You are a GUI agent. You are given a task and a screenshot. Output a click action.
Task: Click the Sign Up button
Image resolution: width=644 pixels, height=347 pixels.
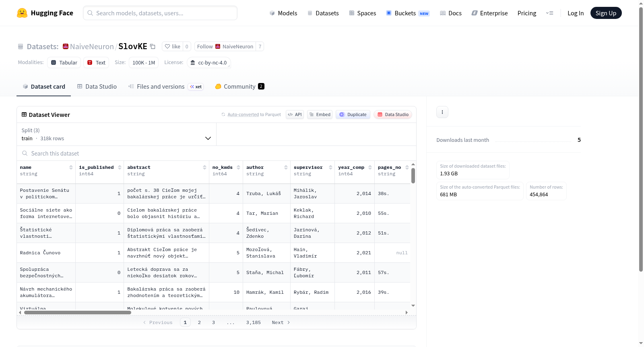(x=606, y=13)
